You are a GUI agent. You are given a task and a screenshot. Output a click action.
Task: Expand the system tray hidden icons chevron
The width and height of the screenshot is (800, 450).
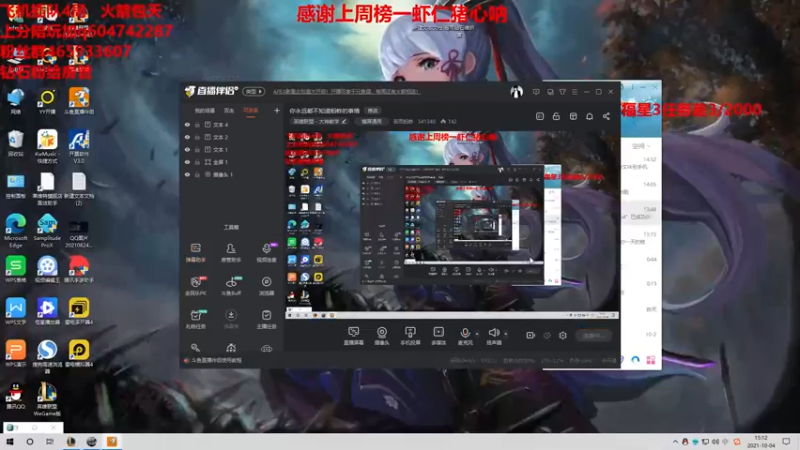[675, 442]
